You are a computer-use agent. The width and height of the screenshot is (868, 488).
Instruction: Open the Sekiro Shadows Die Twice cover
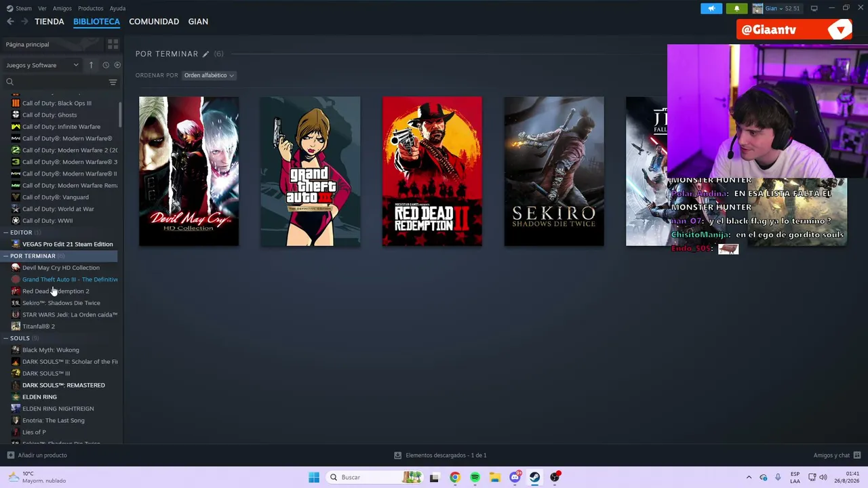tap(554, 171)
